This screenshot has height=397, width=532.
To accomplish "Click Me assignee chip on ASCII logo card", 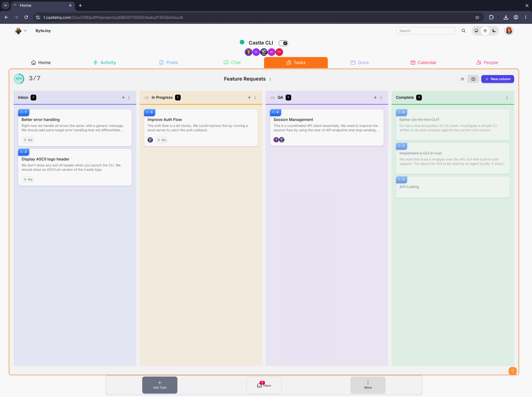I will pyautogui.click(x=28, y=180).
